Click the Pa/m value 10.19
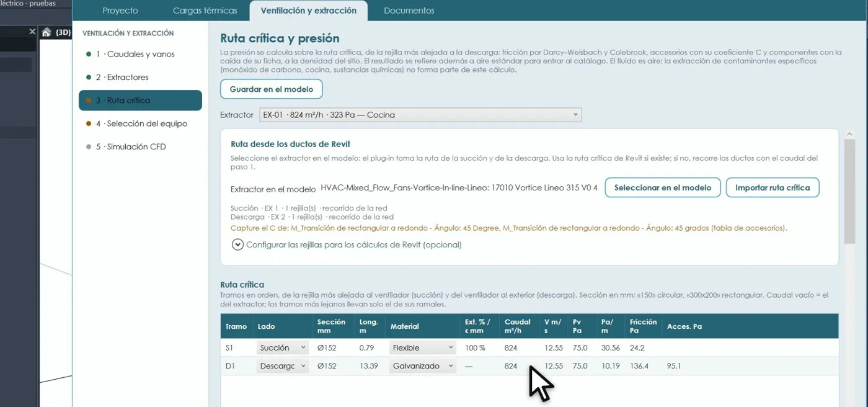The width and height of the screenshot is (868, 407). click(611, 366)
